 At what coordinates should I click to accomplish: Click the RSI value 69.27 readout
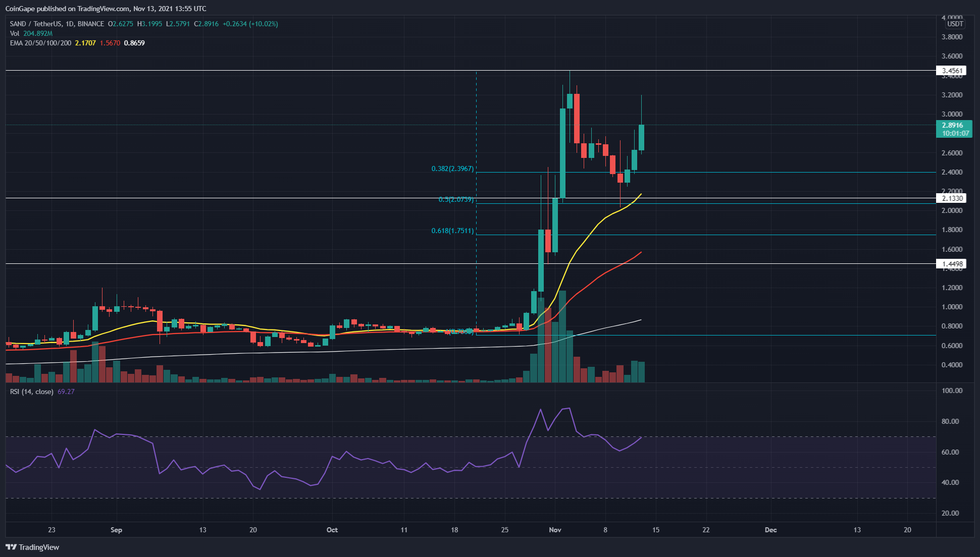(x=66, y=392)
